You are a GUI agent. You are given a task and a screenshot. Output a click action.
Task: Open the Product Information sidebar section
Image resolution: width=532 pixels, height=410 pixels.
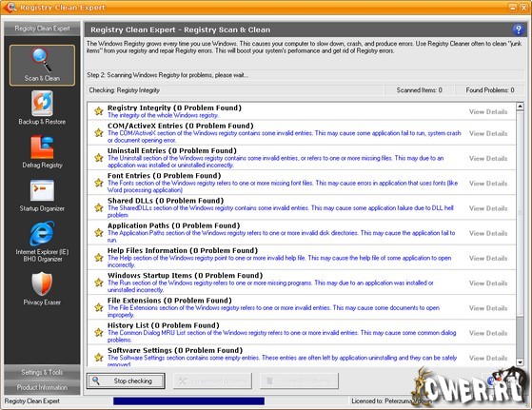(42, 387)
